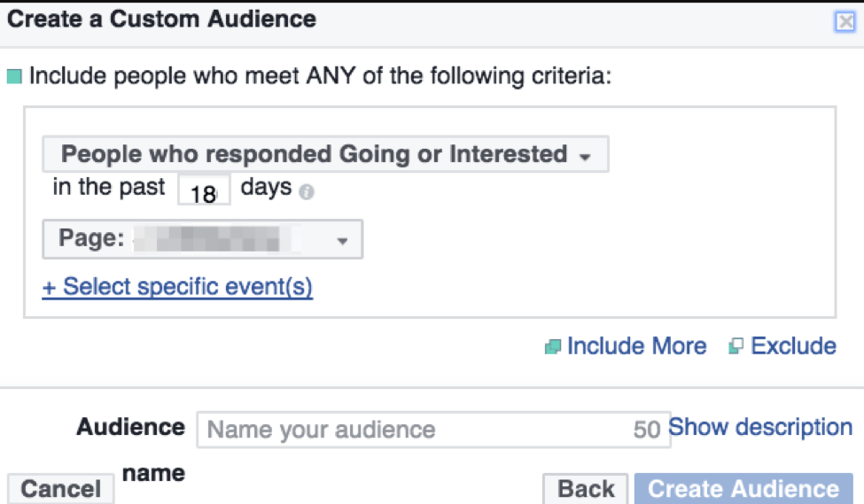Go back with the Back button
The image size is (864, 504).
pos(586,488)
